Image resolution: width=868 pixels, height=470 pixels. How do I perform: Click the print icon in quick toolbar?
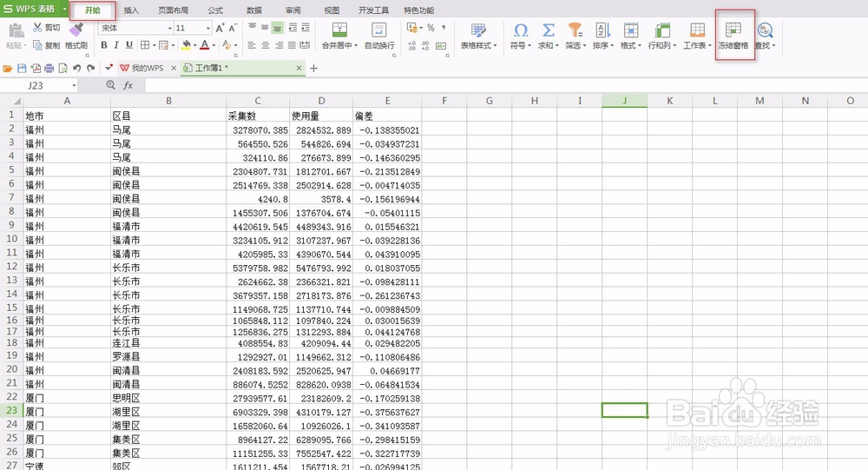tap(49, 68)
